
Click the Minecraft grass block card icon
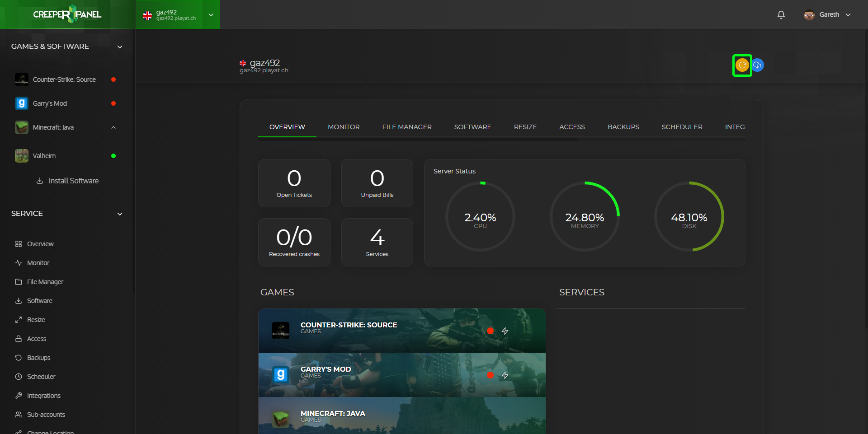(x=281, y=419)
